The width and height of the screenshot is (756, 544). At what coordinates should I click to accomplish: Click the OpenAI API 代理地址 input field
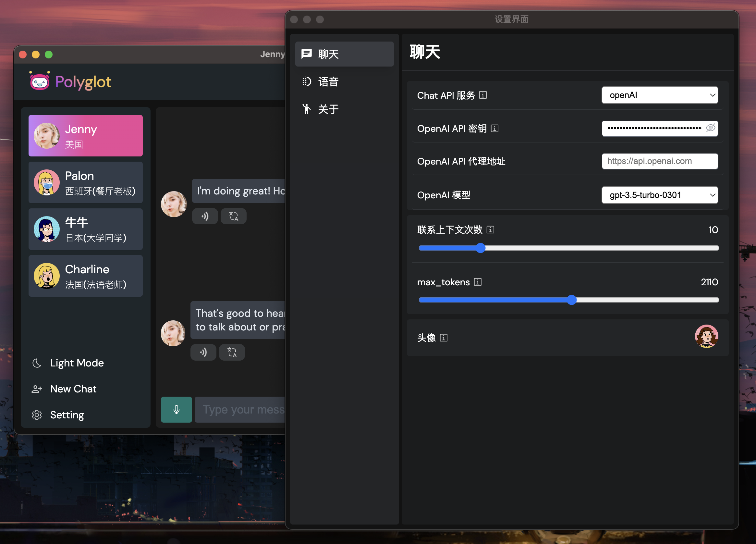coord(659,161)
